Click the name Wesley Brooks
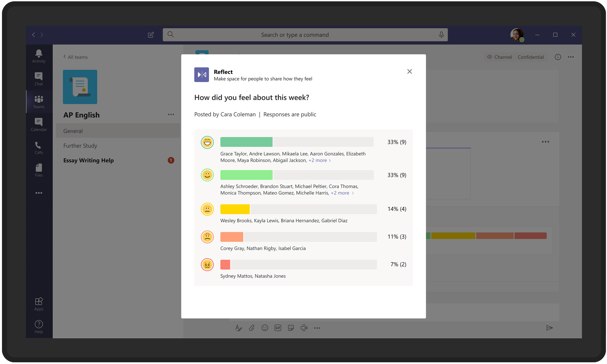Viewport: 607px width, 364px height. click(x=236, y=220)
